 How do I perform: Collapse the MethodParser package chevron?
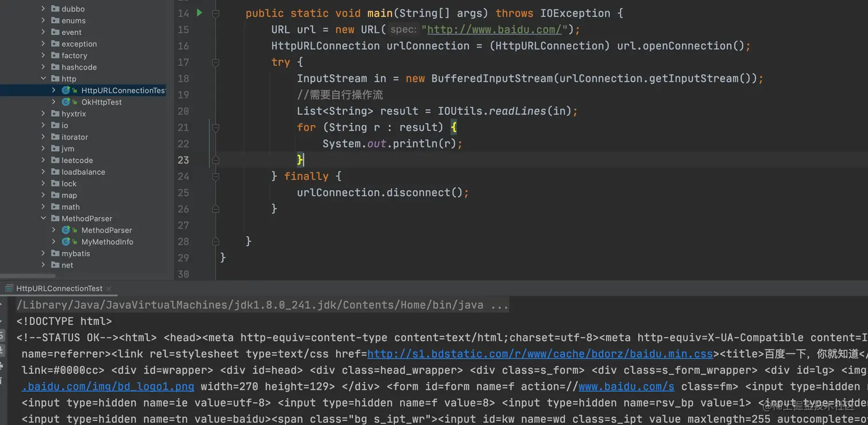(44, 218)
